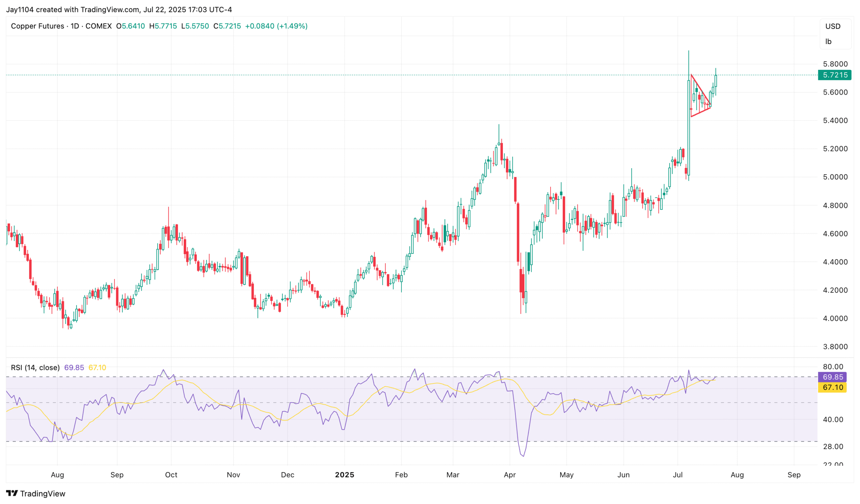Click the Apr label on time axis
This screenshot has width=860, height=504.
pos(510,475)
